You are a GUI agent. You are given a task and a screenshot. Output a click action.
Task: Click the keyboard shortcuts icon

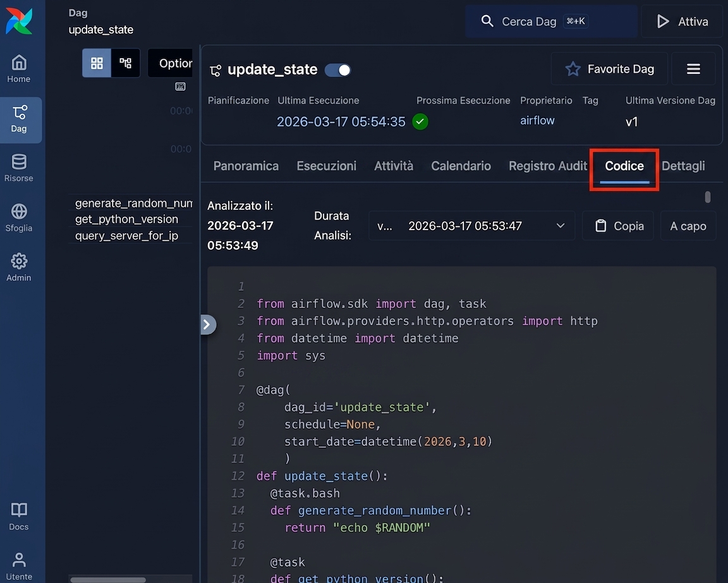pos(180,87)
